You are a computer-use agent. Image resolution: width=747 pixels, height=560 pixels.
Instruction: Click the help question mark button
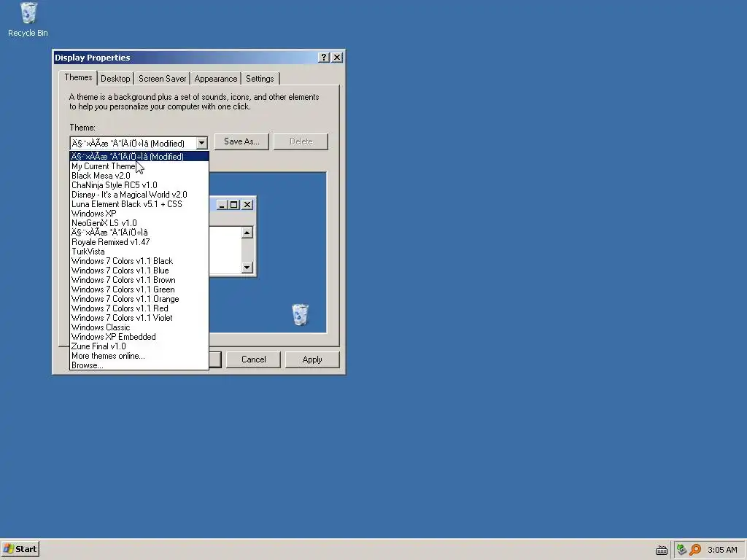point(323,57)
